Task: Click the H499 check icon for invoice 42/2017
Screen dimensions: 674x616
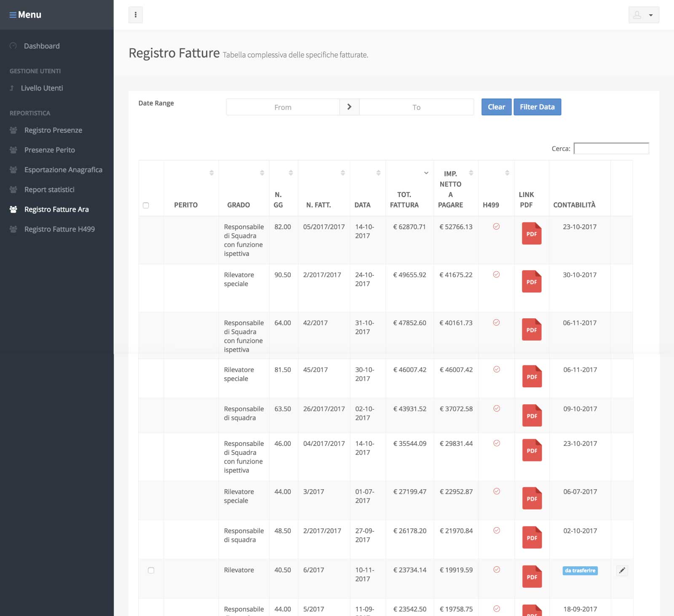Action: tap(496, 323)
